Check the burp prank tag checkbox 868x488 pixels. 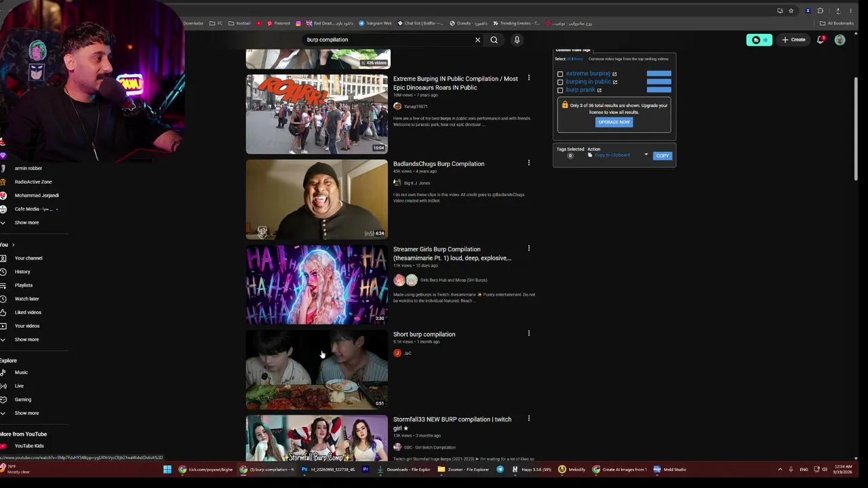click(x=560, y=90)
